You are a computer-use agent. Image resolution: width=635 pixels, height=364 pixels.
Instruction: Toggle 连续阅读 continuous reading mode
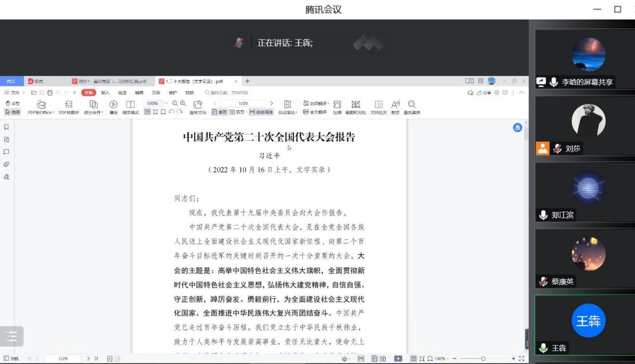[261, 111]
